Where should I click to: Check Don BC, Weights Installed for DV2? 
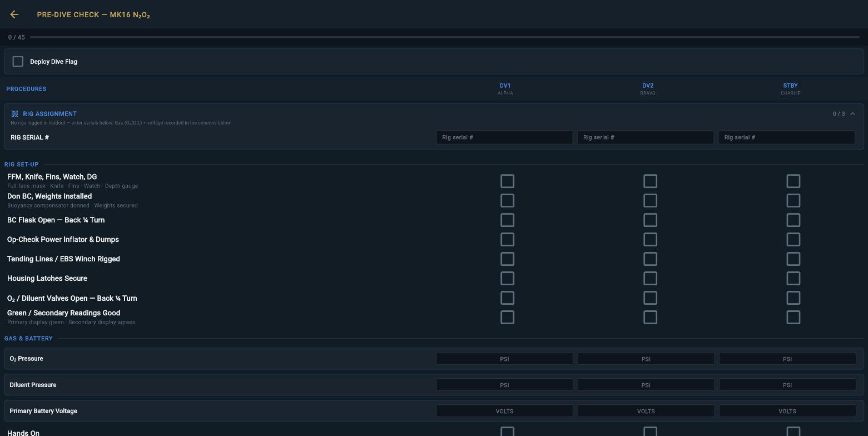(650, 201)
